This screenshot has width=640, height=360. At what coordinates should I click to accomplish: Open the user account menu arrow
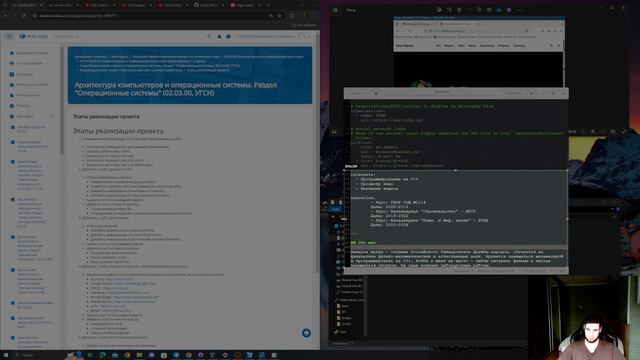(309, 36)
